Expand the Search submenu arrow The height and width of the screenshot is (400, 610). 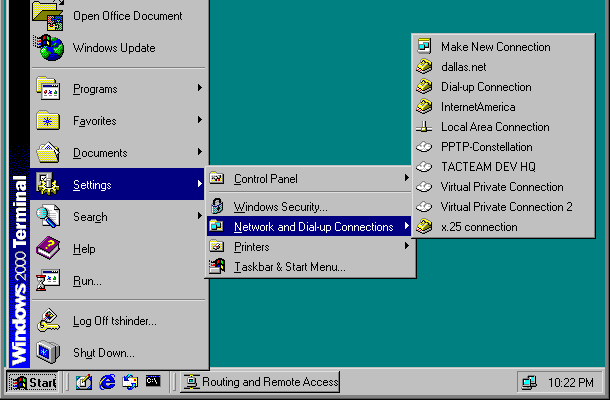click(x=200, y=215)
